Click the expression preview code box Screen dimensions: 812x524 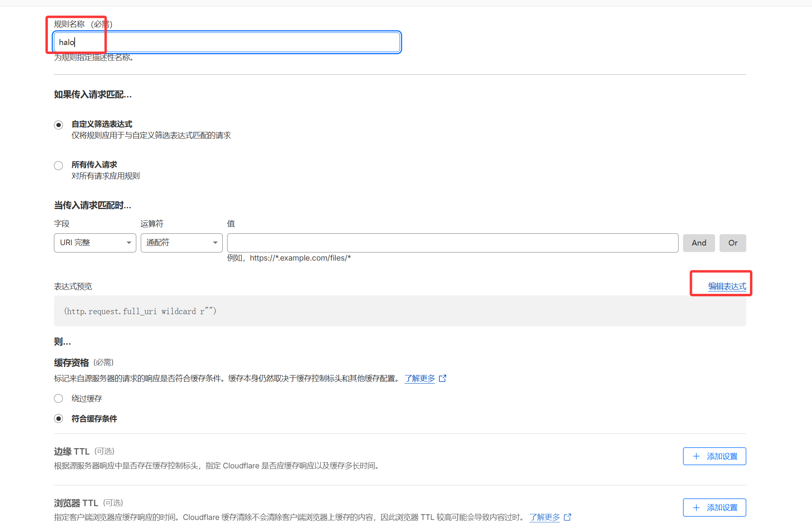pyautogui.click(x=400, y=311)
